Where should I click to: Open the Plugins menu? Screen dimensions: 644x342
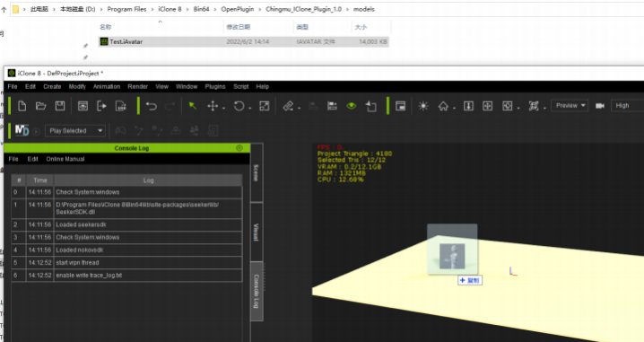point(215,87)
